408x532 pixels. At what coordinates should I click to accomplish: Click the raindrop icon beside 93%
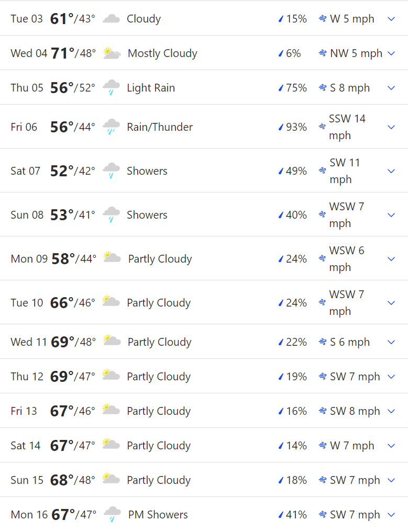(281, 127)
